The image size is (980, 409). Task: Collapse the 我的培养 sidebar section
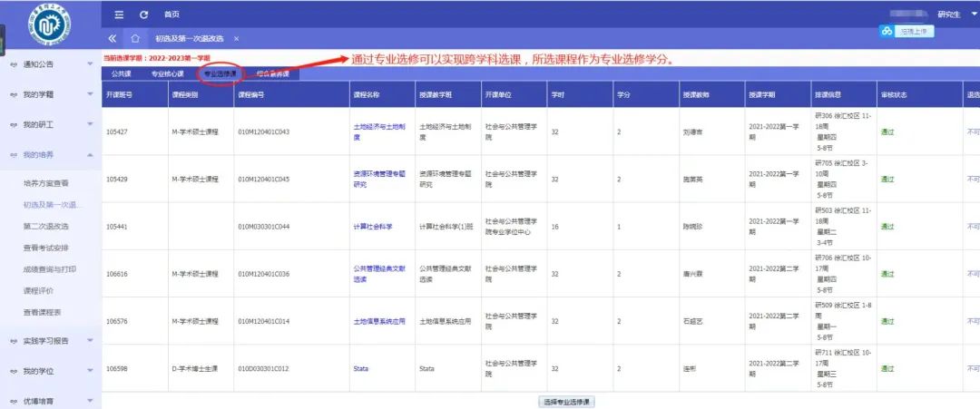(90, 154)
